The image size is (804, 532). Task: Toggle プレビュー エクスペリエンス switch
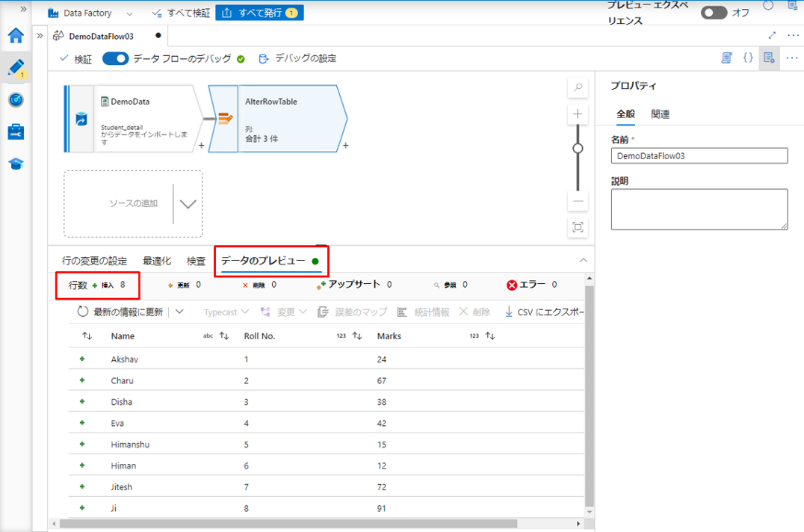pos(714,12)
